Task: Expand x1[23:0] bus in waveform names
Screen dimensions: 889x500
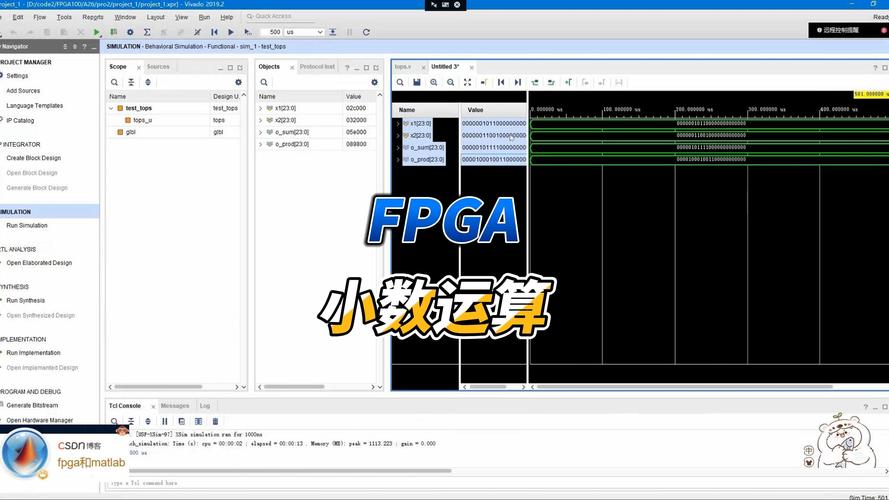Action: pos(398,123)
